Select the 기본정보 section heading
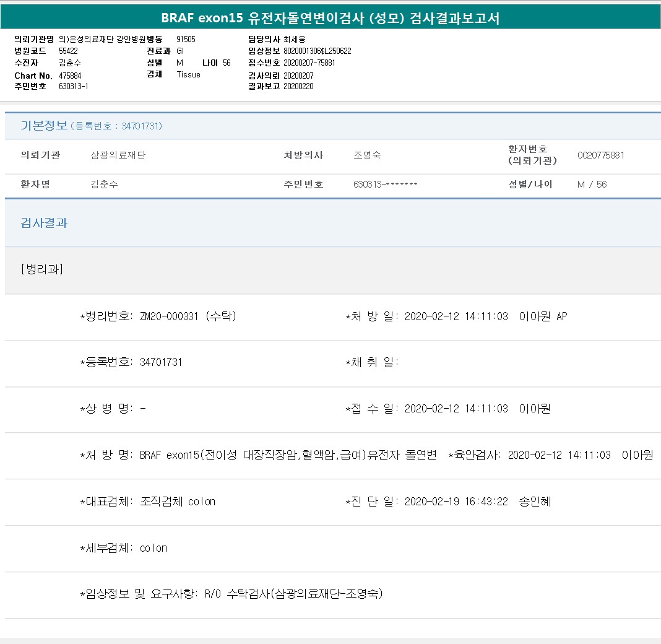 click(x=44, y=126)
